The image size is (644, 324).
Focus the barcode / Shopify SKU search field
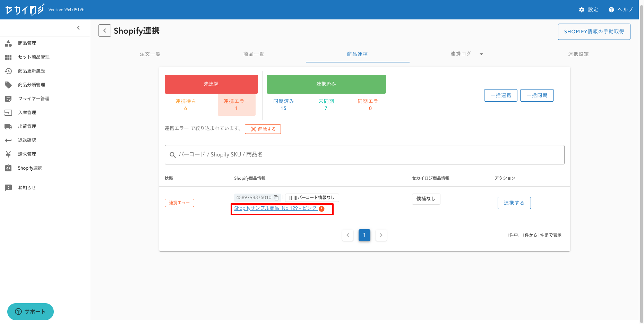tap(364, 155)
